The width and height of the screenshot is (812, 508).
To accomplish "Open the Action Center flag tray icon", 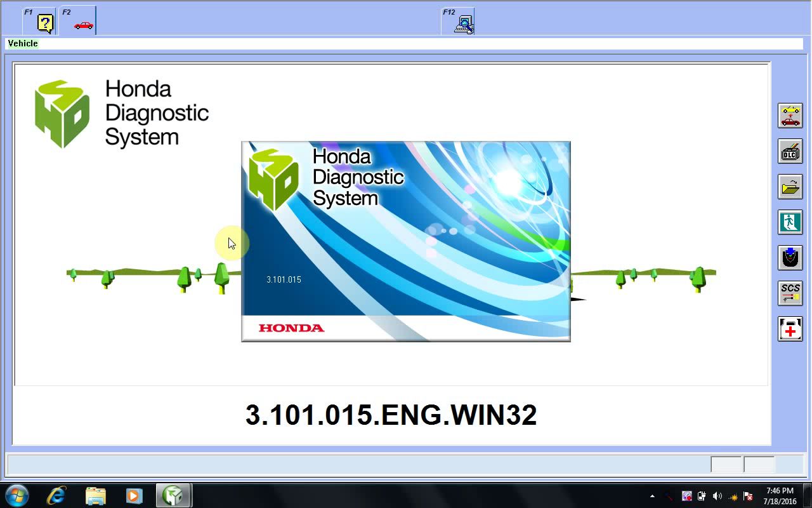I will [x=748, y=496].
